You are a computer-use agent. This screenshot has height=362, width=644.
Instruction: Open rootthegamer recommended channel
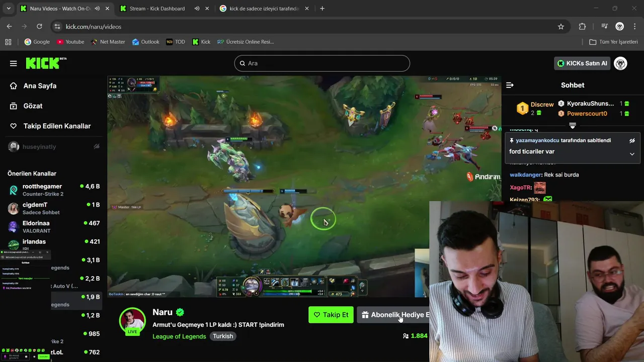53,190
